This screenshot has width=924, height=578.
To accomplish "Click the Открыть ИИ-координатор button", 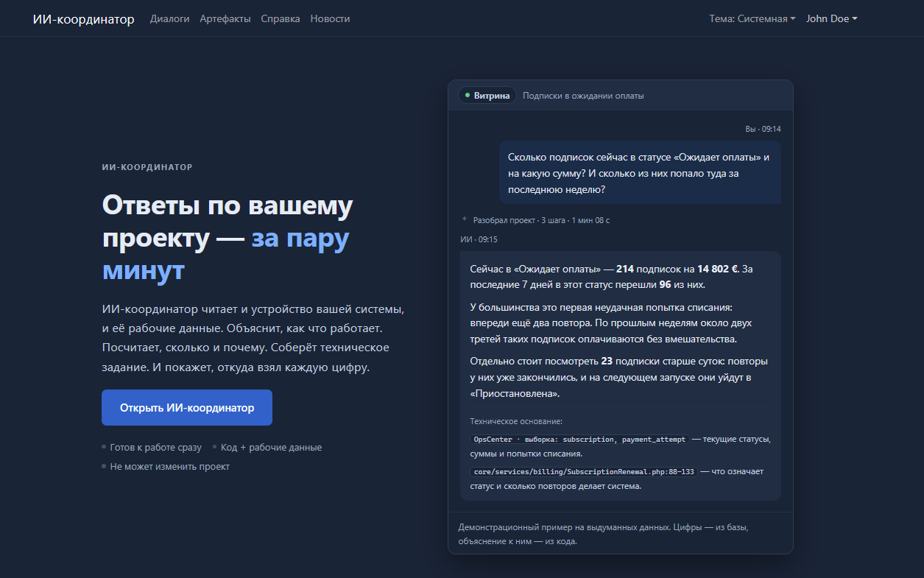I will [x=187, y=407].
